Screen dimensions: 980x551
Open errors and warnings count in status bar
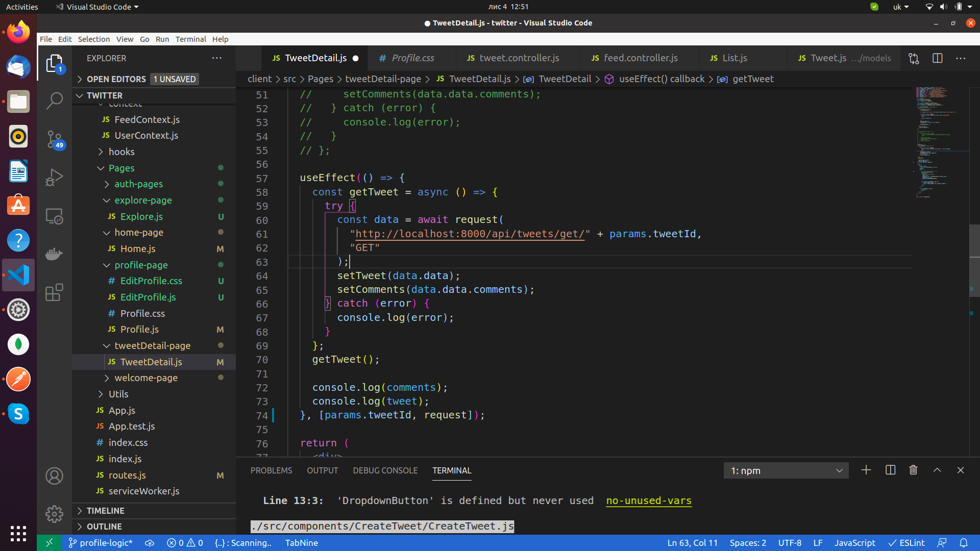coord(185,543)
